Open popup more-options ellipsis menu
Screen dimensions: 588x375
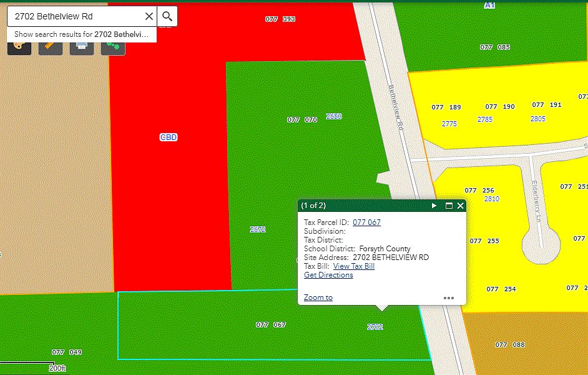(x=449, y=298)
